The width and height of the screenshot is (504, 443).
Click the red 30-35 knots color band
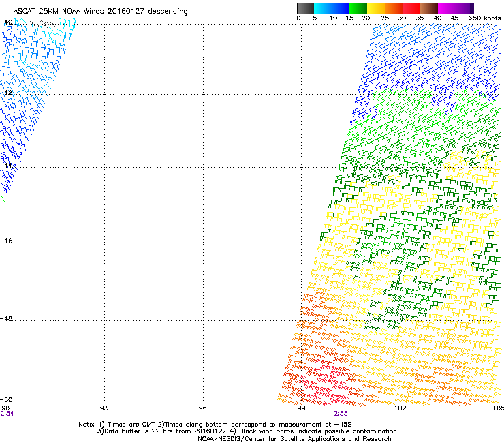coord(411,8)
